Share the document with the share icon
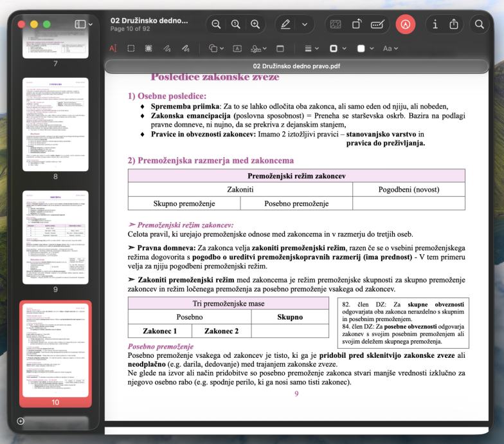 (454, 24)
